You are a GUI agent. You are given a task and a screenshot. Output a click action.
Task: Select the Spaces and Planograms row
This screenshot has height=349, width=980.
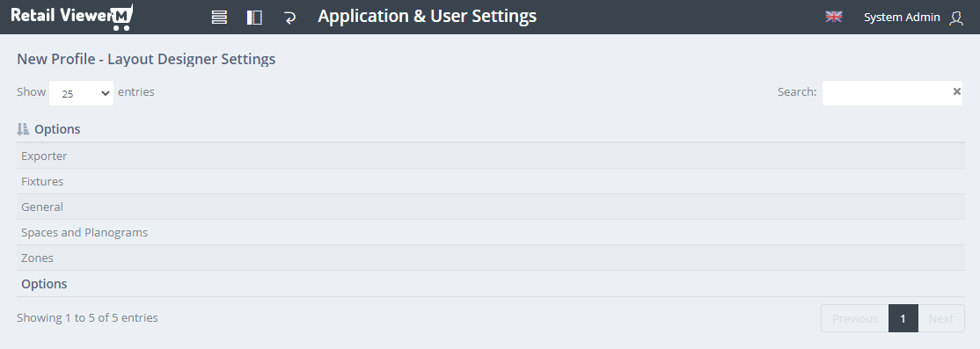(x=491, y=233)
